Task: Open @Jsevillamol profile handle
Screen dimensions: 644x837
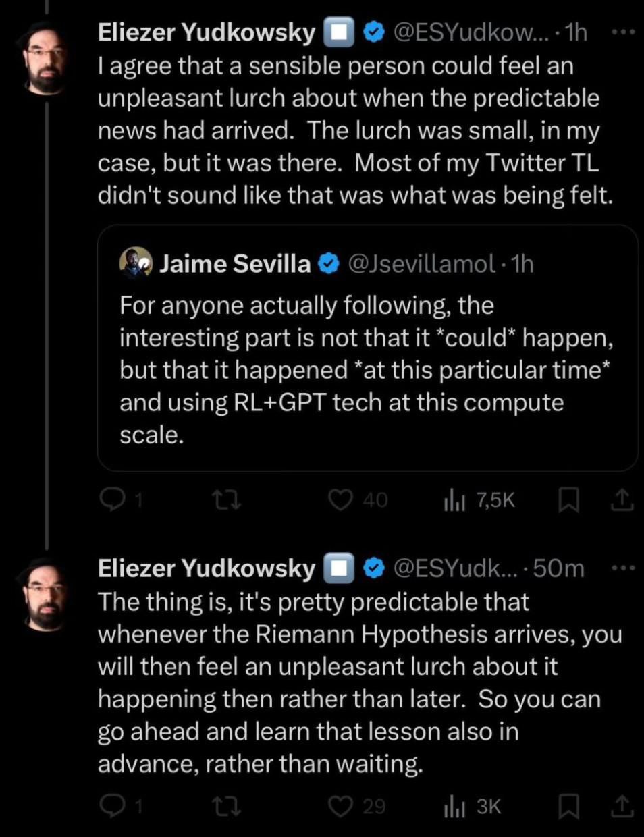Action: pyautogui.click(x=421, y=263)
